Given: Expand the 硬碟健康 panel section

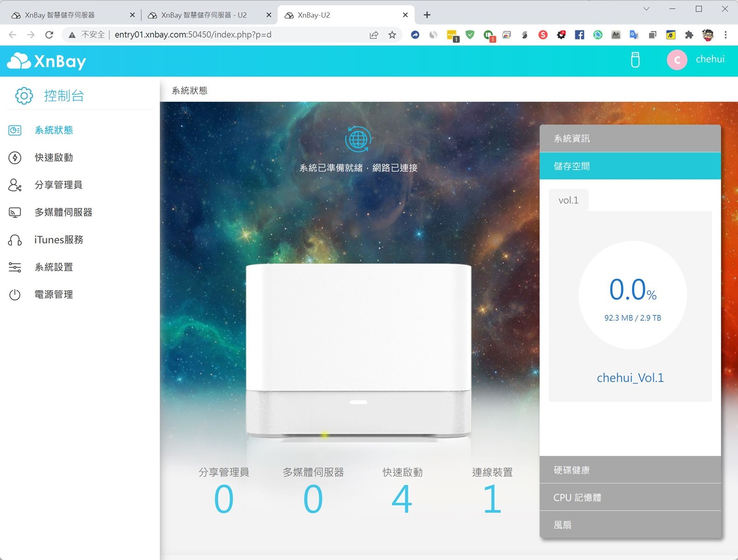Looking at the screenshot, I should point(630,470).
